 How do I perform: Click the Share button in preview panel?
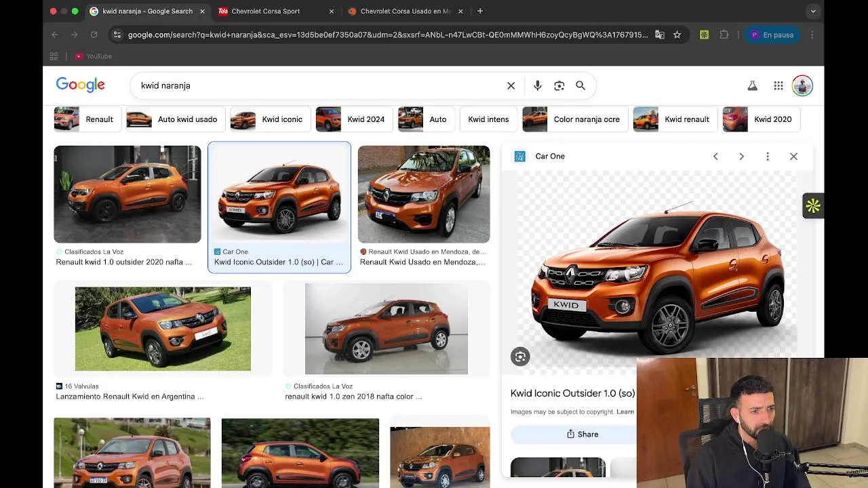(x=583, y=434)
